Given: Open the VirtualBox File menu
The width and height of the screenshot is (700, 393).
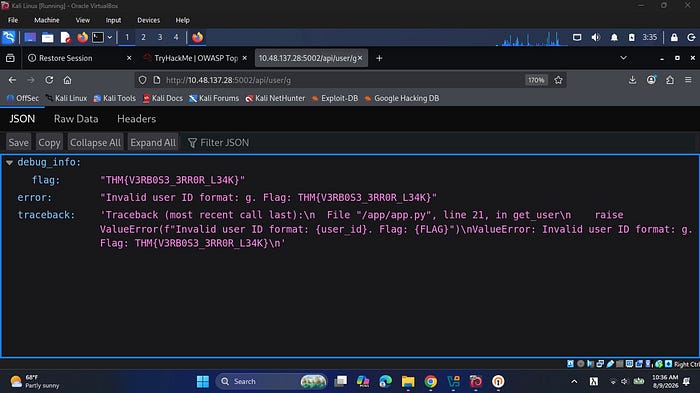Looking at the screenshot, I should pyautogui.click(x=13, y=20).
